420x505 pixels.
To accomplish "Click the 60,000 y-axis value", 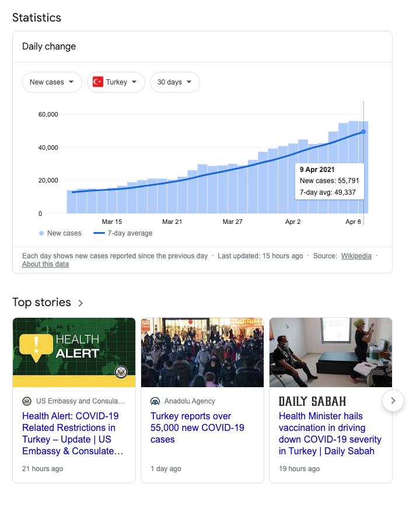I will click(x=48, y=114).
